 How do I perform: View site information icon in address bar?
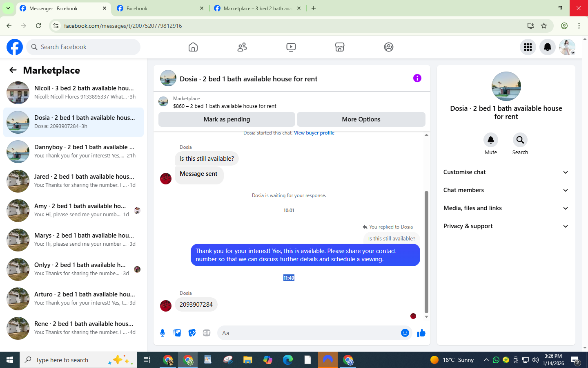(x=56, y=26)
